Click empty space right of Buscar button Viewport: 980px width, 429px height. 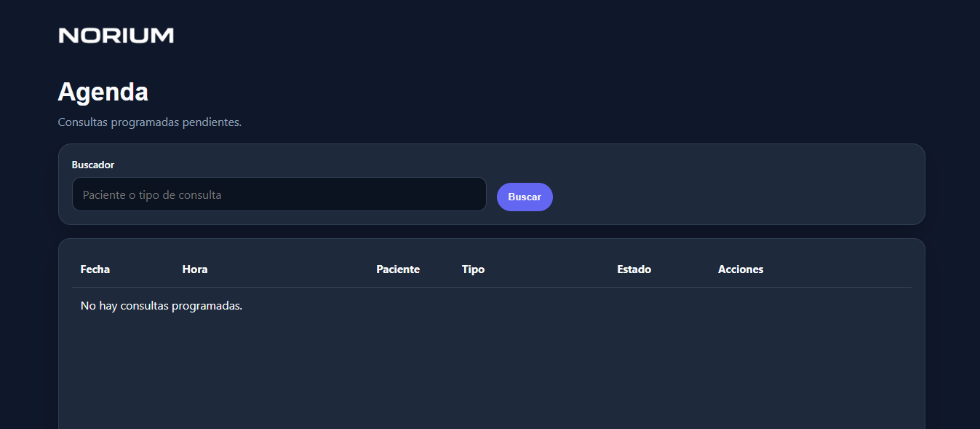pyautogui.click(x=728, y=197)
